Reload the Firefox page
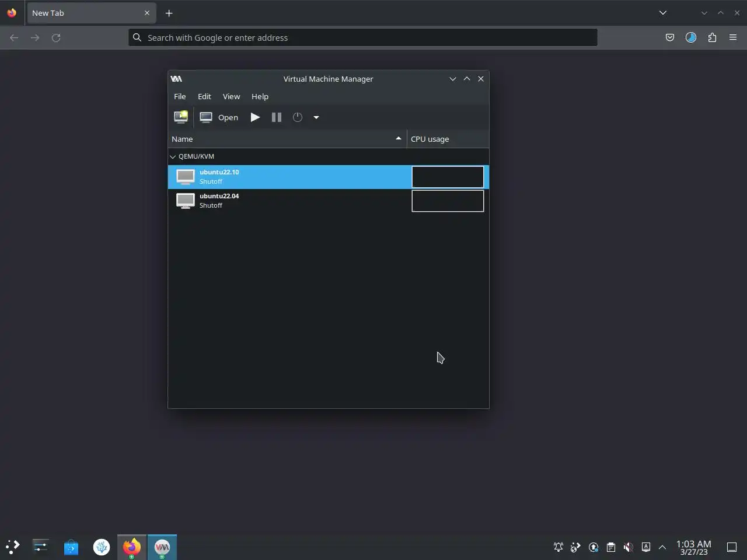This screenshot has width=747, height=560. [56, 37]
